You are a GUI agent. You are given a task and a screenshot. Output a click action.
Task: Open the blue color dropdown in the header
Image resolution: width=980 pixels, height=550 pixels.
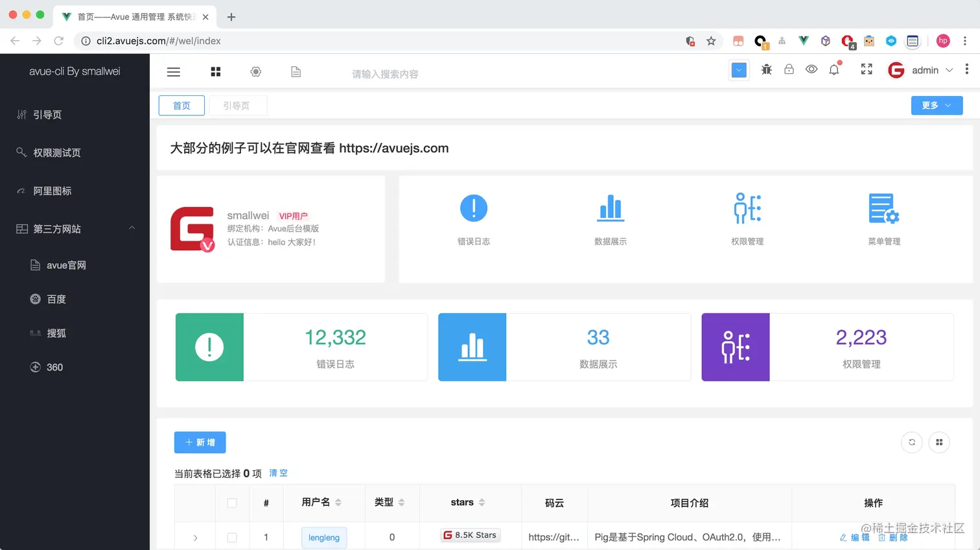[739, 70]
